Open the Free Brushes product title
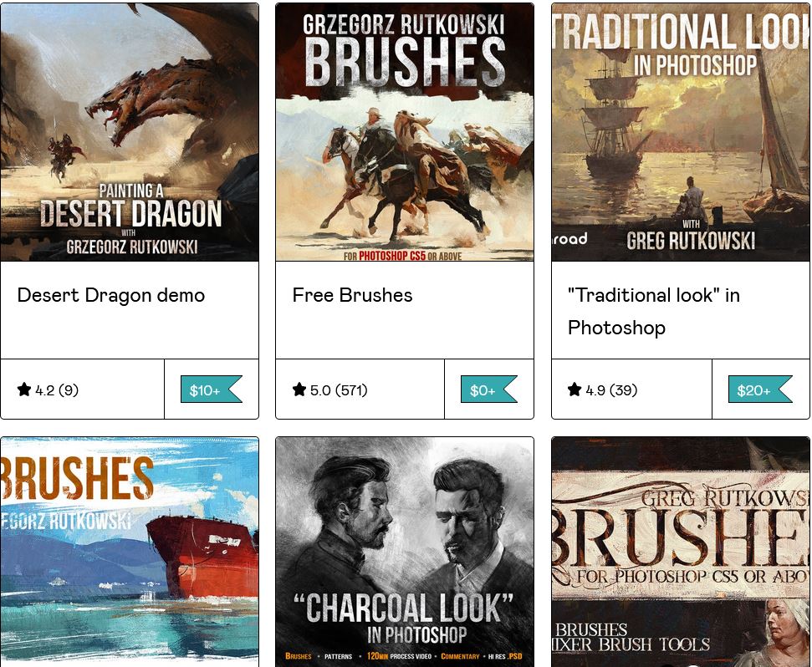812x667 pixels. pyautogui.click(x=352, y=295)
